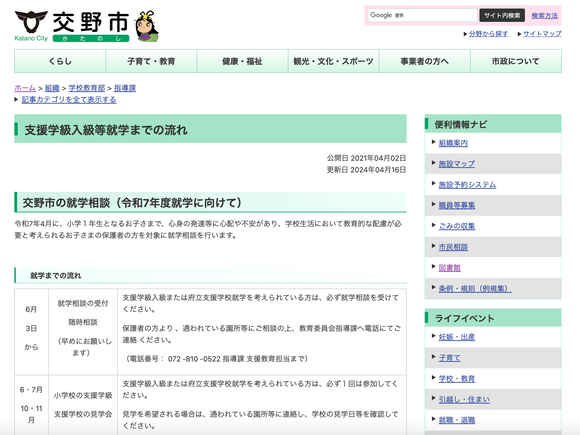580x435 pixels.
Task: Open the 子育て・教育 navigation menu
Action: (x=151, y=61)
